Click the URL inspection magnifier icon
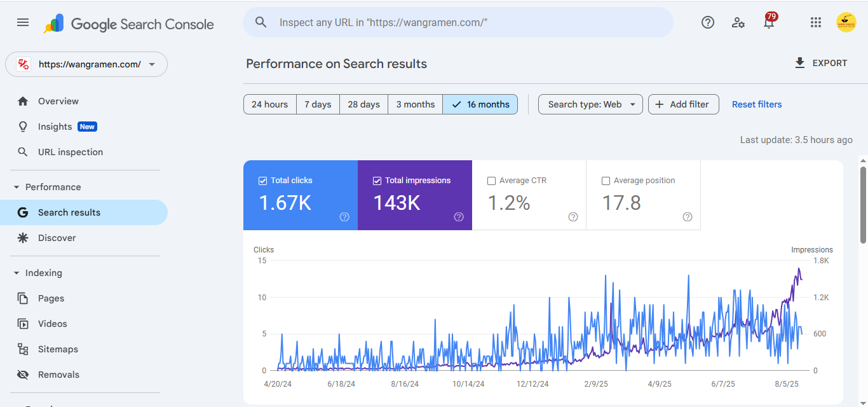 (x=23, y=152)
